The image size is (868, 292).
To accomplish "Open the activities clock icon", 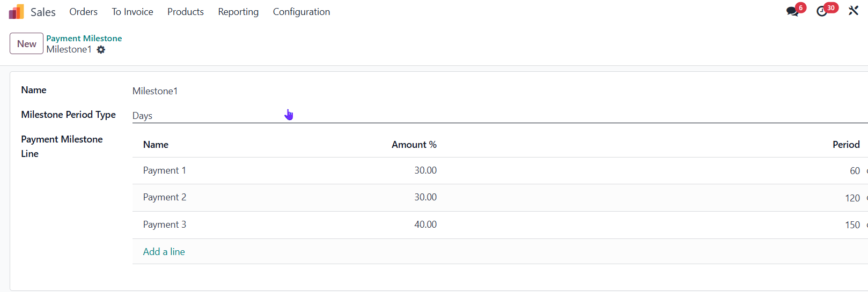I will point(822,11).
